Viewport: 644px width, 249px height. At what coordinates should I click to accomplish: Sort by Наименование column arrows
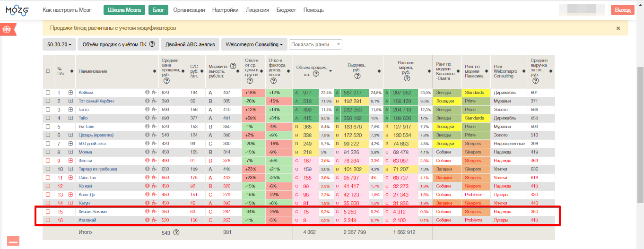[156, 71]
